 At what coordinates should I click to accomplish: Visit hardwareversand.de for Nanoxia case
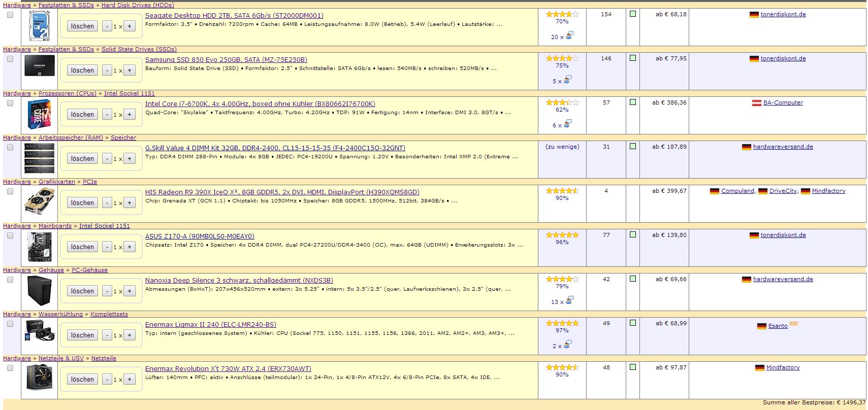point(783,279)
